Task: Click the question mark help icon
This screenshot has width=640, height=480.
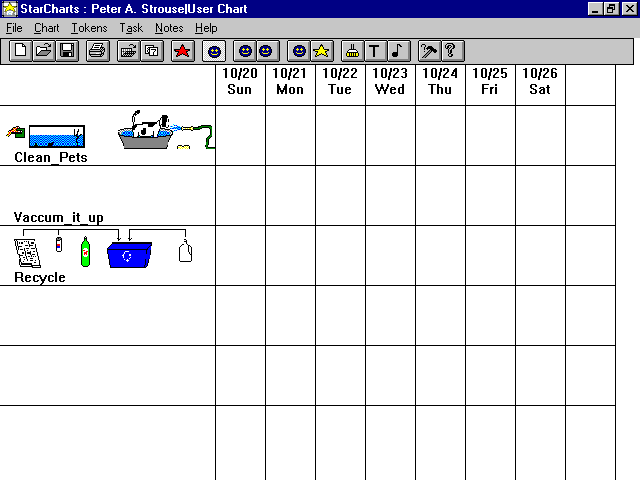Action: [x=450, y=50]
